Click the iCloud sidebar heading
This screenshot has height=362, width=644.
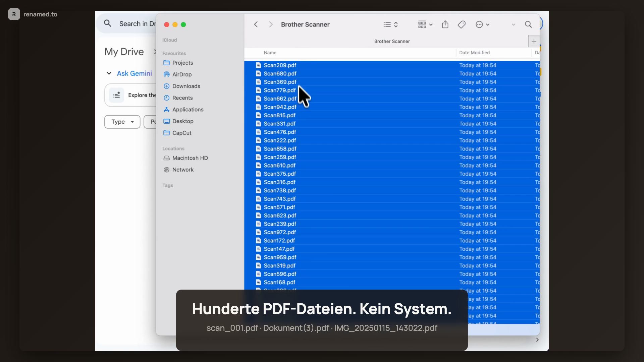169,40
